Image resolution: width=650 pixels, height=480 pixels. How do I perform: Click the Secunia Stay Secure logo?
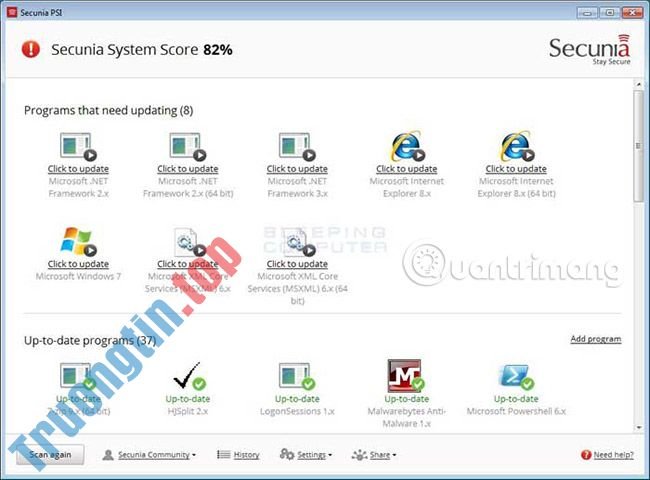(589, 50)
